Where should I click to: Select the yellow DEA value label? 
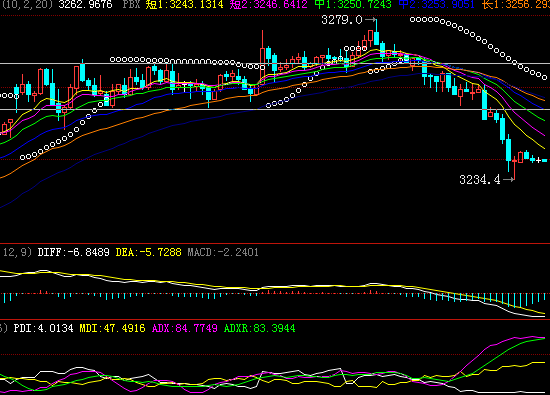click(x=149, y=252)
